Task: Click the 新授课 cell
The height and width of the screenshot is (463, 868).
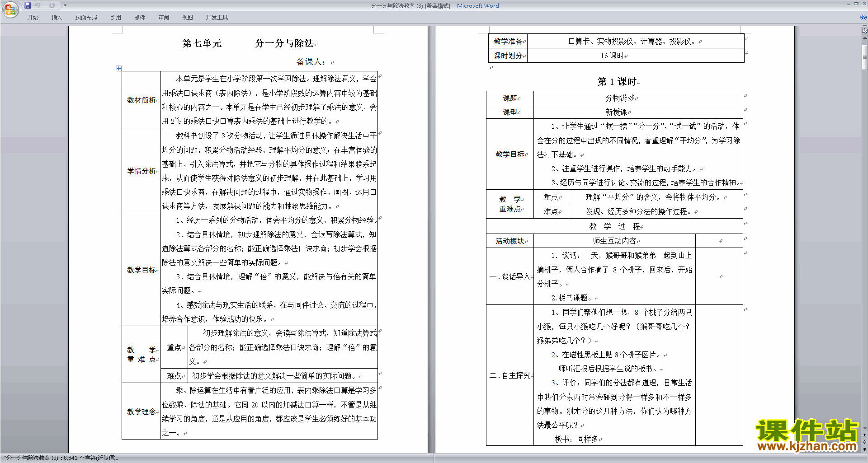Action: point(638,112)
